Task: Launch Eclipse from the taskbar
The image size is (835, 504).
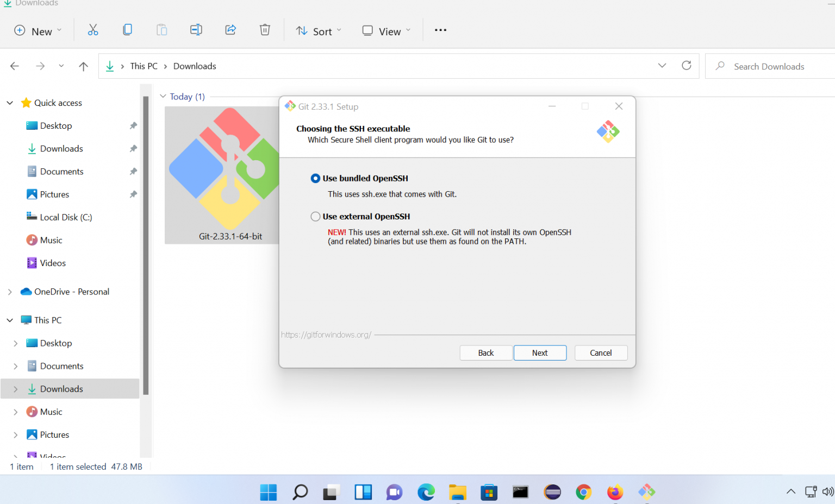Action: point(552,492)
